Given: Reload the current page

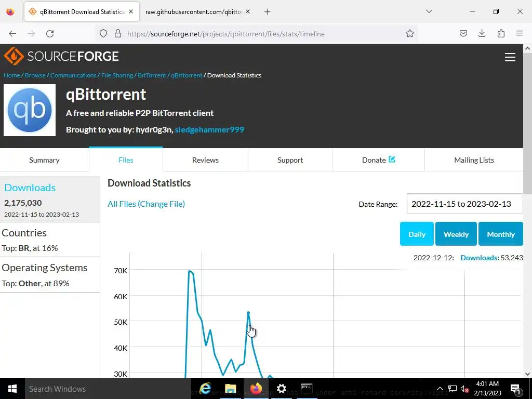Looking at the screenshot, I should (x=50, y=34).
